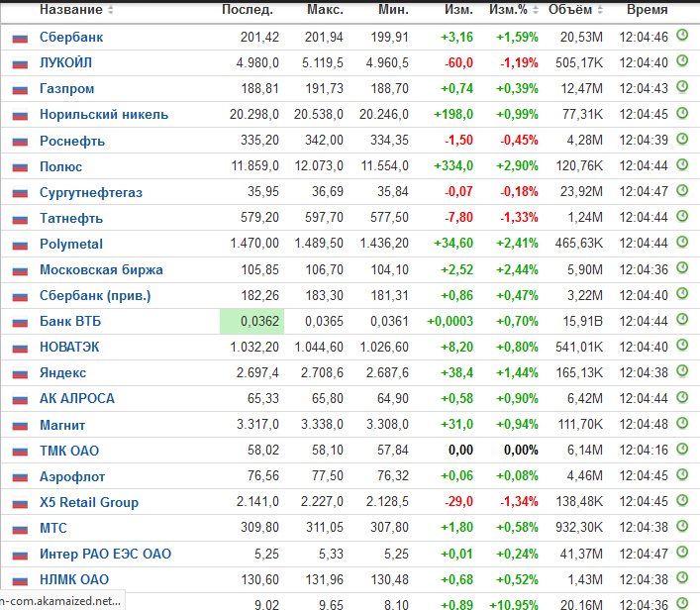The width and height of the screenshot is (700, 610).
Task: Click the highlighted 0,0362 price cell
Action: click(x=251, y=321)
